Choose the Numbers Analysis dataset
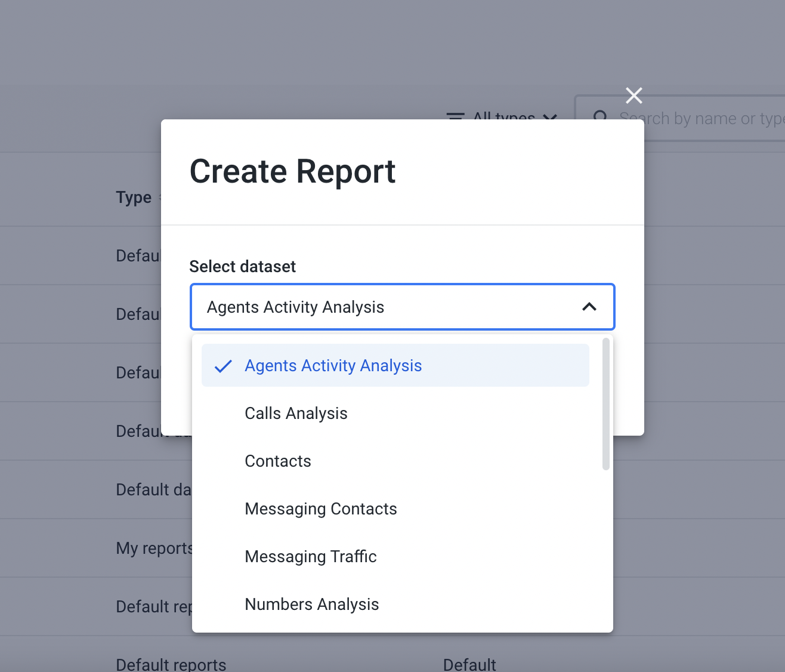The image size is (785, 672). [312, 604]
